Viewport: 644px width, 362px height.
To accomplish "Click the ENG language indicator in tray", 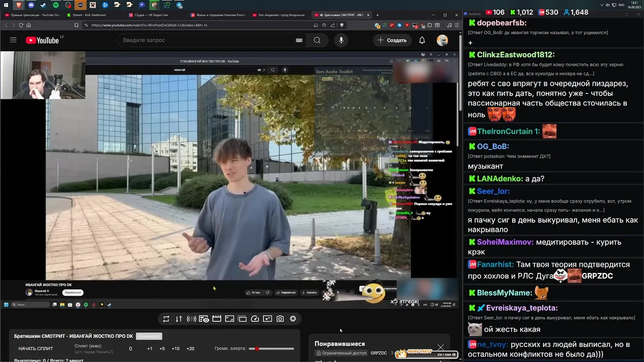I will click(x=621, y=5).
